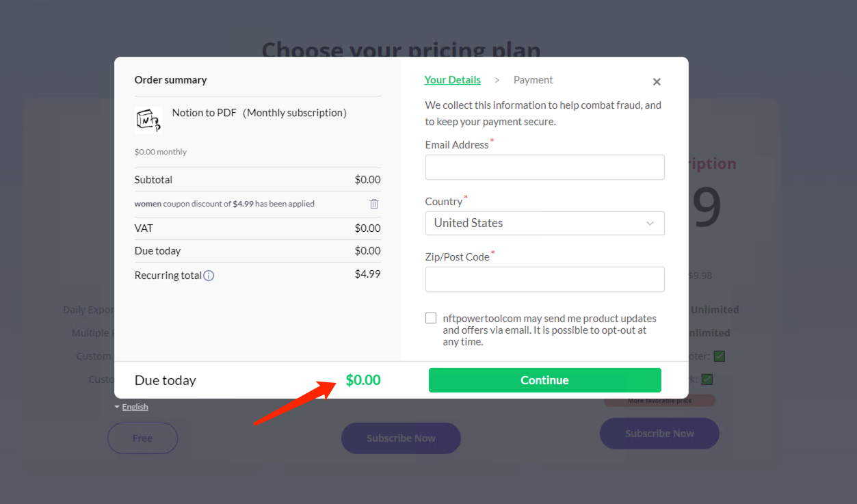Open the English language link

pyautogui.click(x=135, y=406)
